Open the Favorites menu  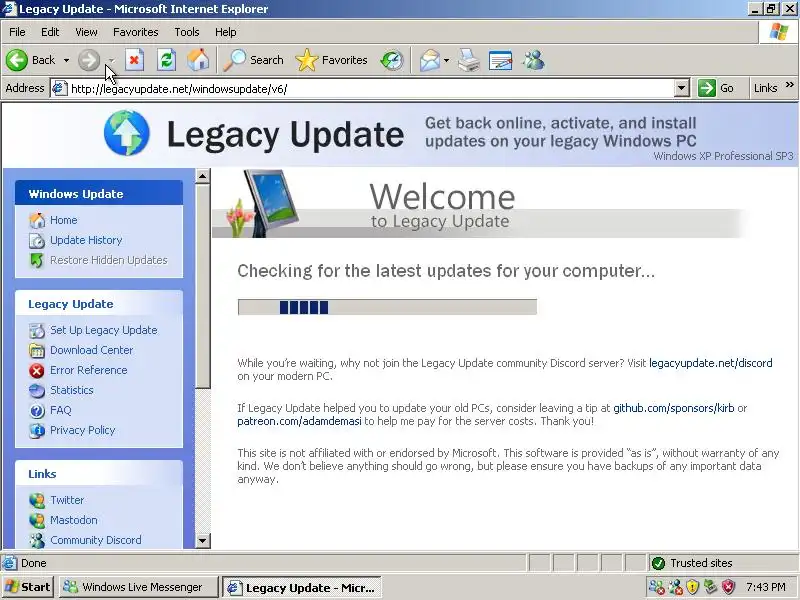pos(136,32)
